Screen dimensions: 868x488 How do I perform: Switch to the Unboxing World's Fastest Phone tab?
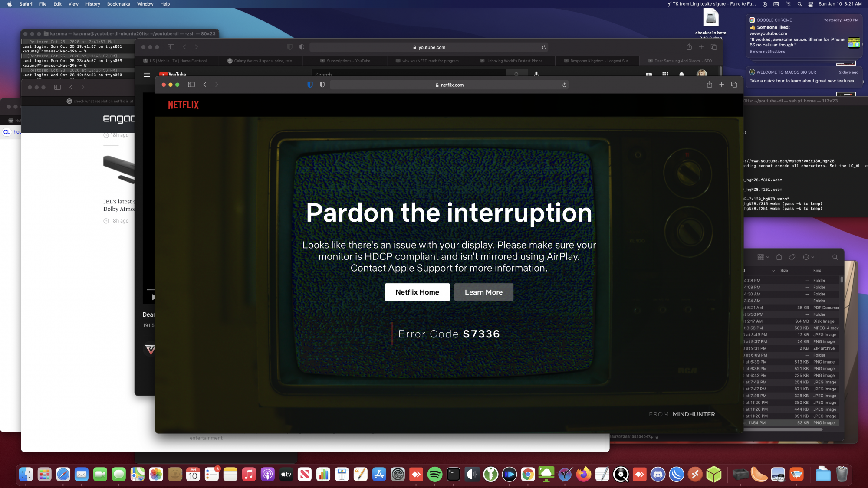pos(513,61)
